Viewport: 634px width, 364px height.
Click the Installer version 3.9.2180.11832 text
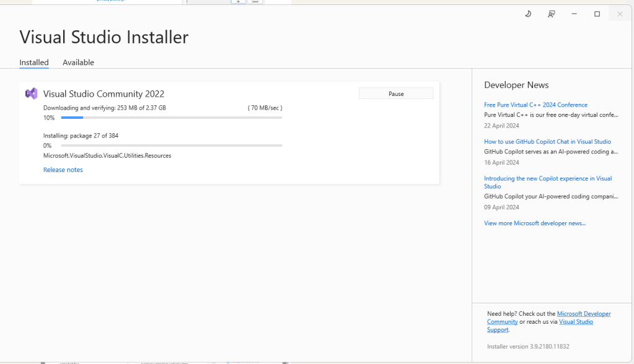tap(528, 347)
